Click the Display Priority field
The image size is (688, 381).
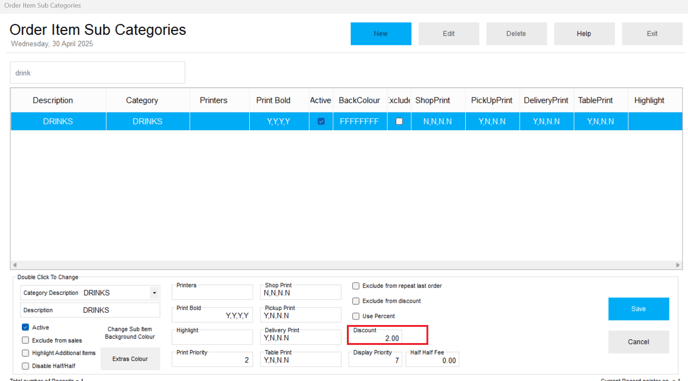click(x=375, y=359)
